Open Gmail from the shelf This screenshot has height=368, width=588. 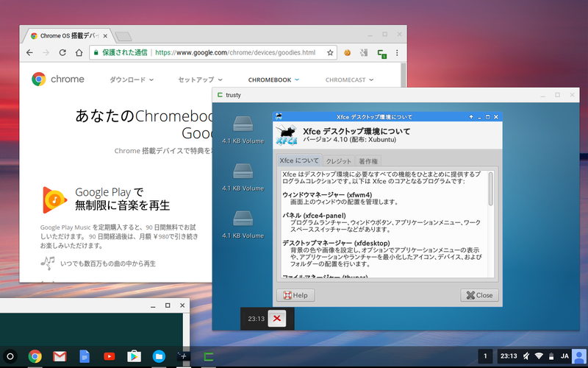click(60, 356)
